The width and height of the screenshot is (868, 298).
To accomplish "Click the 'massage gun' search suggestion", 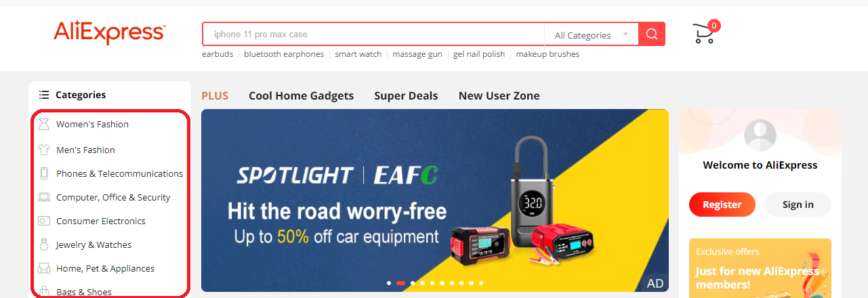I will 417,54.
